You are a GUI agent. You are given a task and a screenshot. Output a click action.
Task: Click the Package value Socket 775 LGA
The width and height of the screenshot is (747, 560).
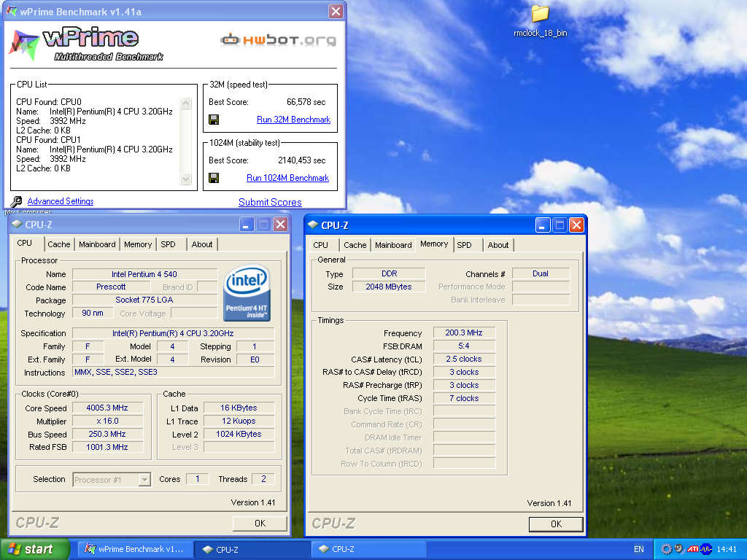click(144, 300)
